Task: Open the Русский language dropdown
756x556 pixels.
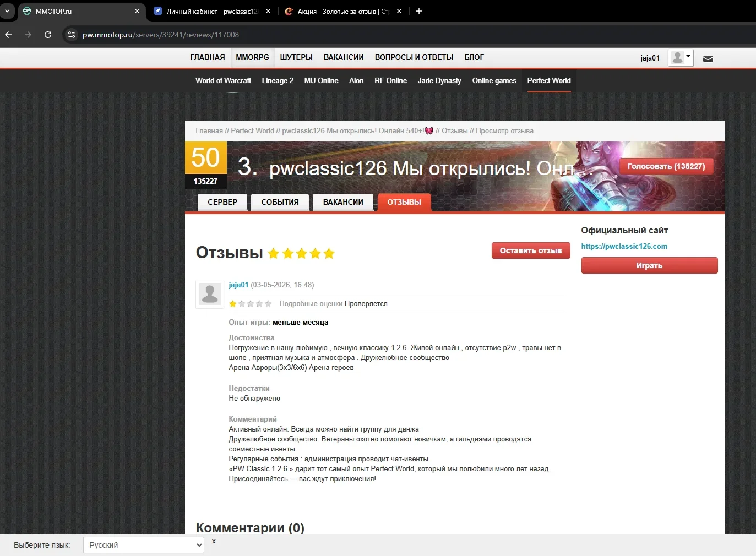Action: [x=144, y=545]
